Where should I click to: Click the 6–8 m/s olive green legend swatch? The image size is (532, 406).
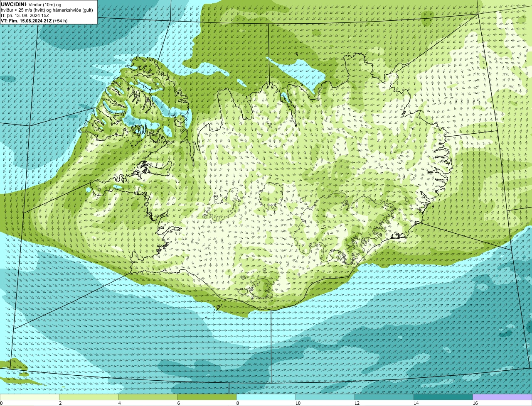(207, 397)
